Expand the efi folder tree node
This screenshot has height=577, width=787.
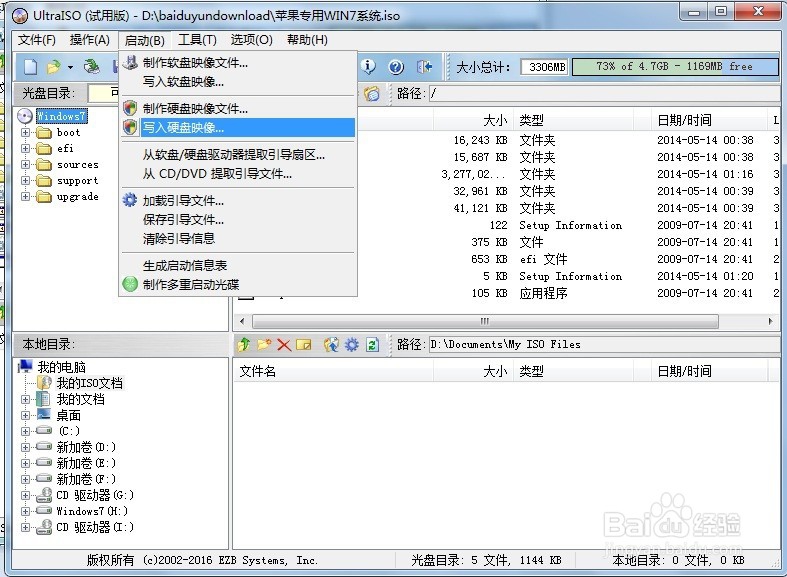click(x=25, y=149)
